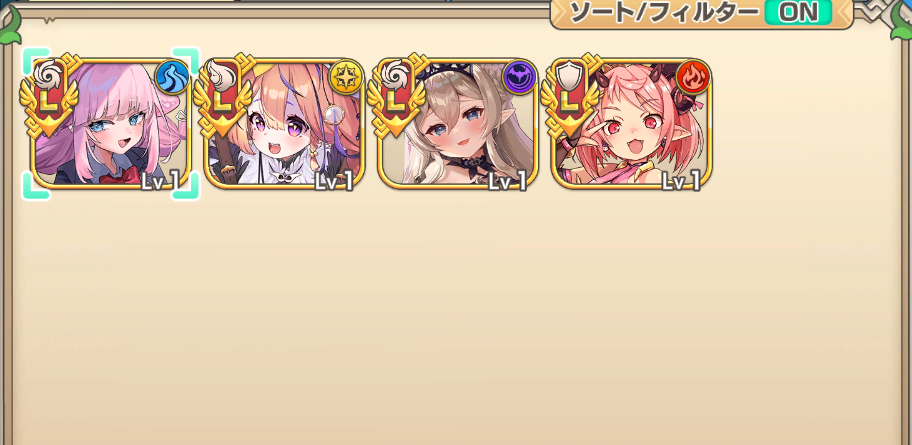The height and width of the screenshot is (445, 912).
Task: Toggle the green ON filter switch
Action: [797, 12]
